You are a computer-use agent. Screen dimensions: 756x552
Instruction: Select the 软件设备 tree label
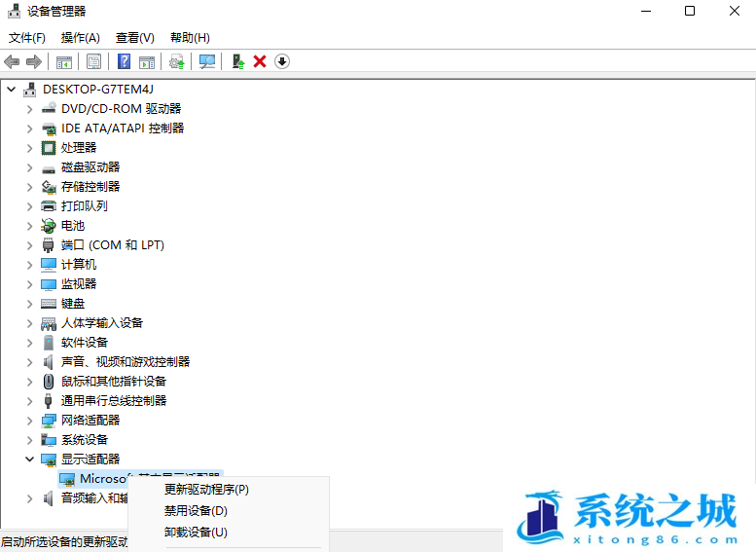85,342
